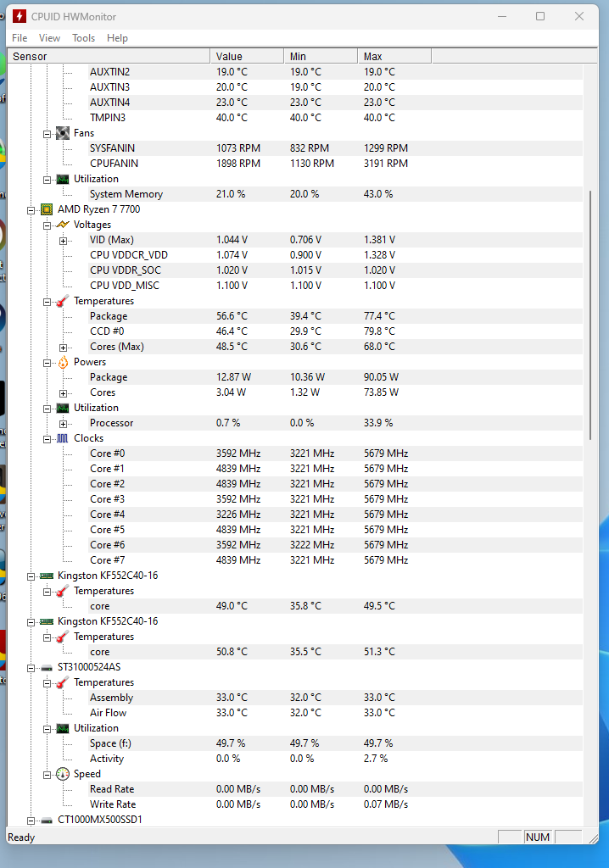
Task: Click the Clocks waveform icon
Action: [63, 438]
